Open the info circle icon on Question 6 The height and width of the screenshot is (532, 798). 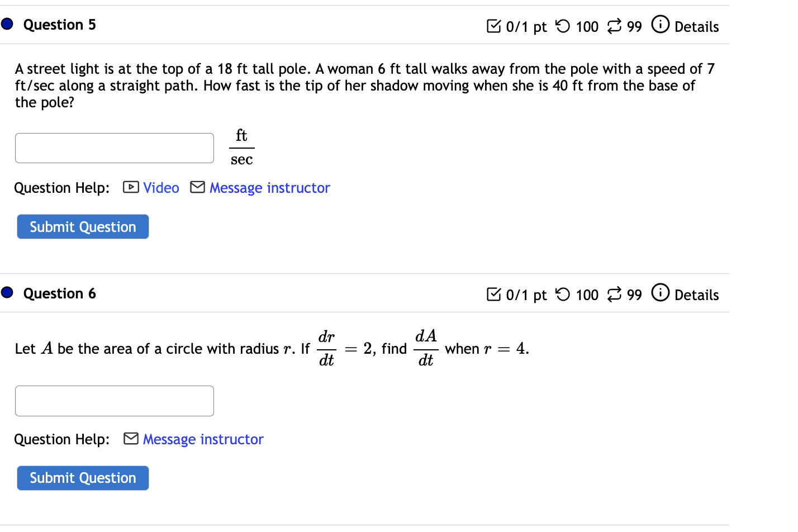click(x=660, y=293)
